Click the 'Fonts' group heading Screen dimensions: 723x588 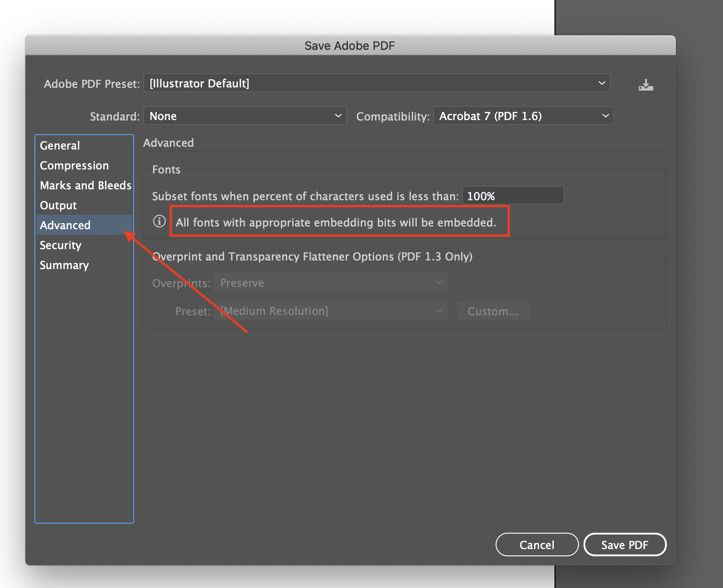coord(166,169)
